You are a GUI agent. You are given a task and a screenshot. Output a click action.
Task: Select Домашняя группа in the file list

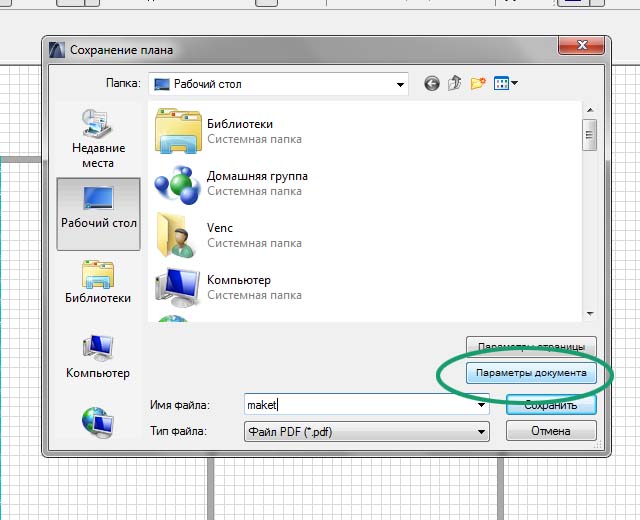[x=256, y=183]
